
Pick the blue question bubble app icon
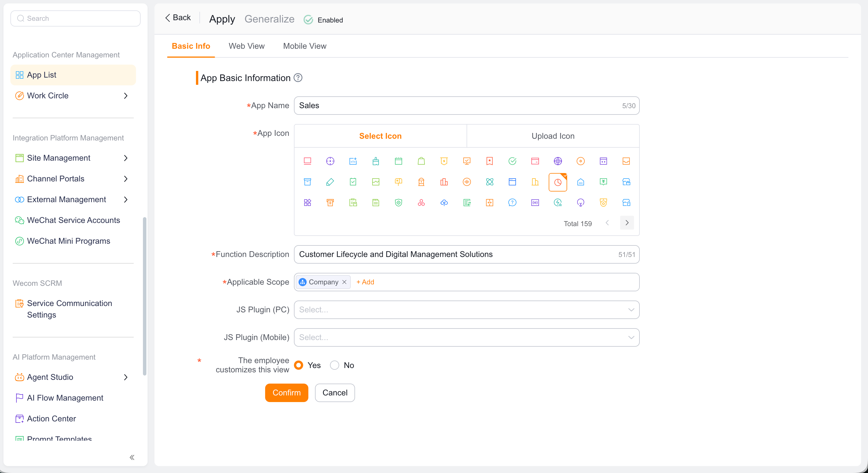point(512,203)
